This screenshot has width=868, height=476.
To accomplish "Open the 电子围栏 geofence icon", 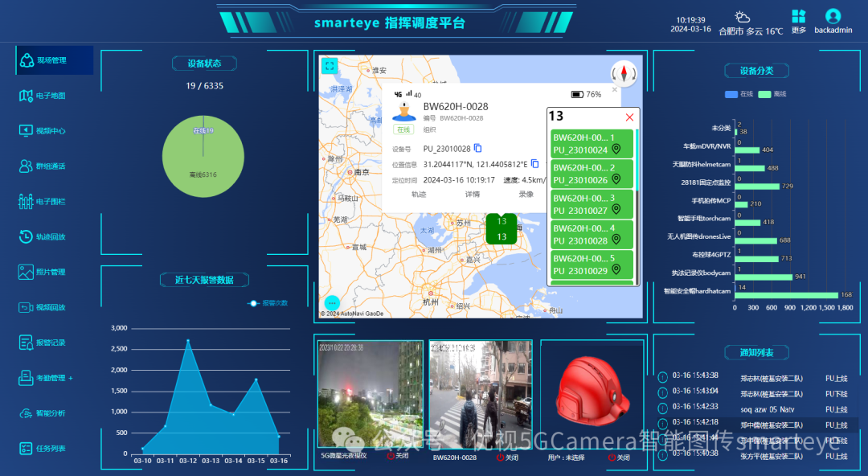I will [26, 202].
